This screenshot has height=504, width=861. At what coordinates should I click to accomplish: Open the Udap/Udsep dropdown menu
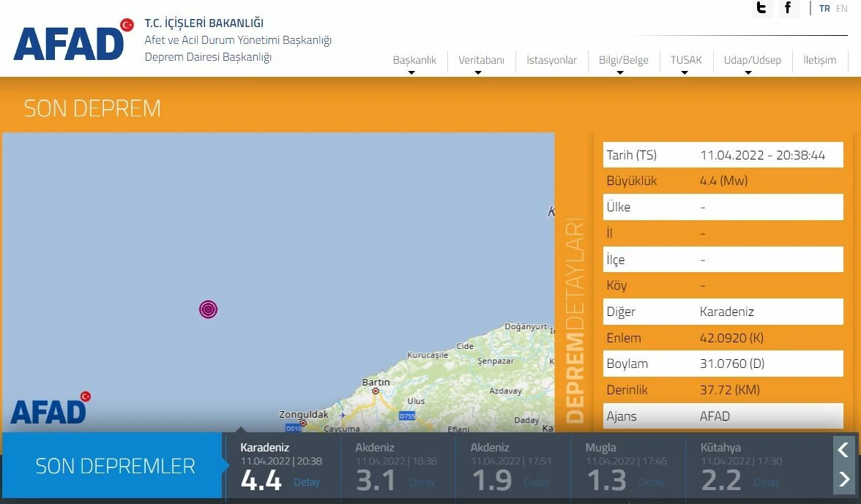point(752,61)
